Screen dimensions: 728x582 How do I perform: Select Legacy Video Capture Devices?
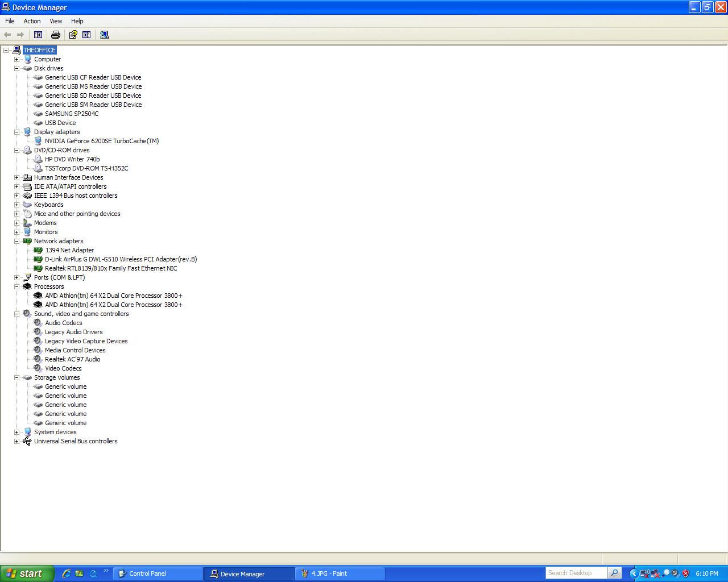[x=86, y=341]
